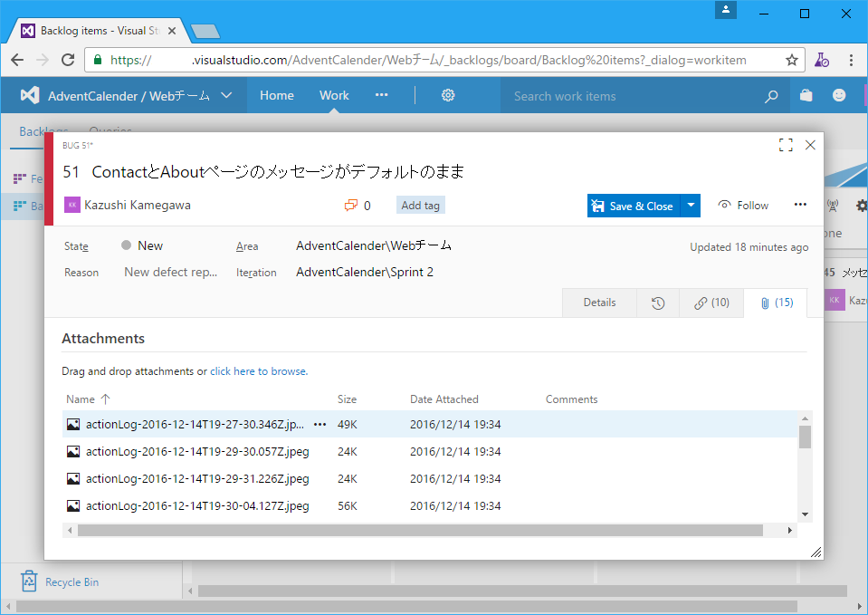Click the feedback smiley icon
The width and height of the screenshot is (868, 615).
[x=839, y=95]
